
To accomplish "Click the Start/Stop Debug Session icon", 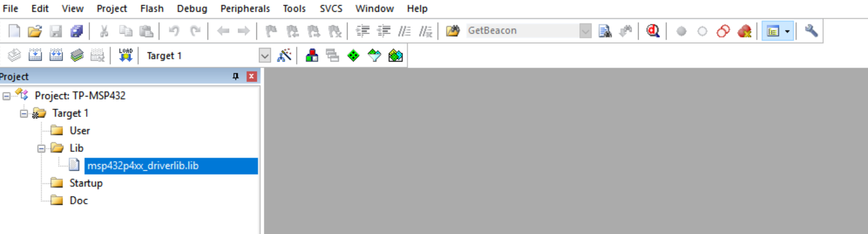I will click(x=653, y=31).
